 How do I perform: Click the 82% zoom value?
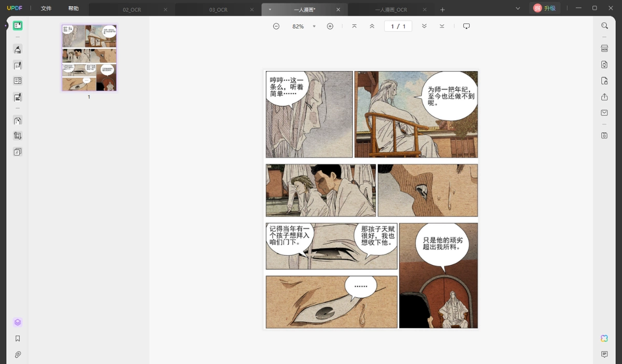pos(298,26)
